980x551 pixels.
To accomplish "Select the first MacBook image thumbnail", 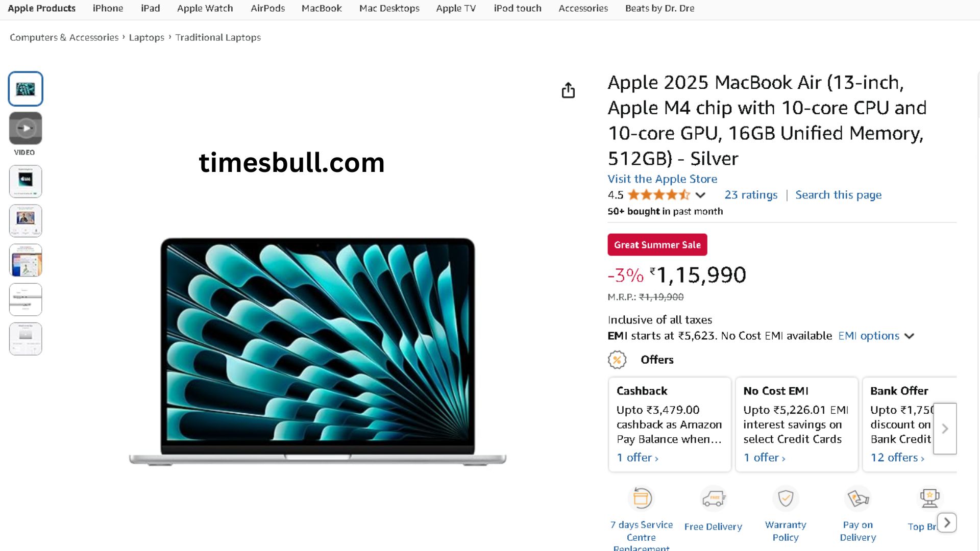I will click(x=26, y=89).
